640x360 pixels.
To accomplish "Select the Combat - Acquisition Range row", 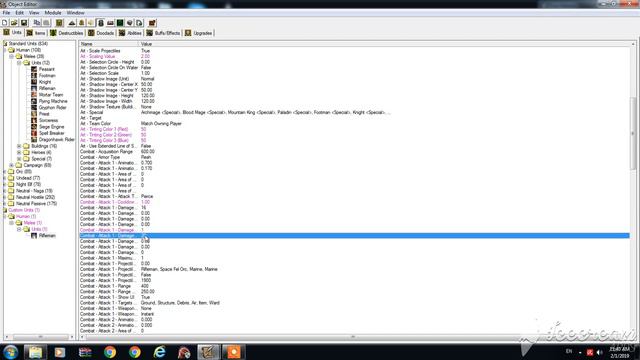I will 355,151.
